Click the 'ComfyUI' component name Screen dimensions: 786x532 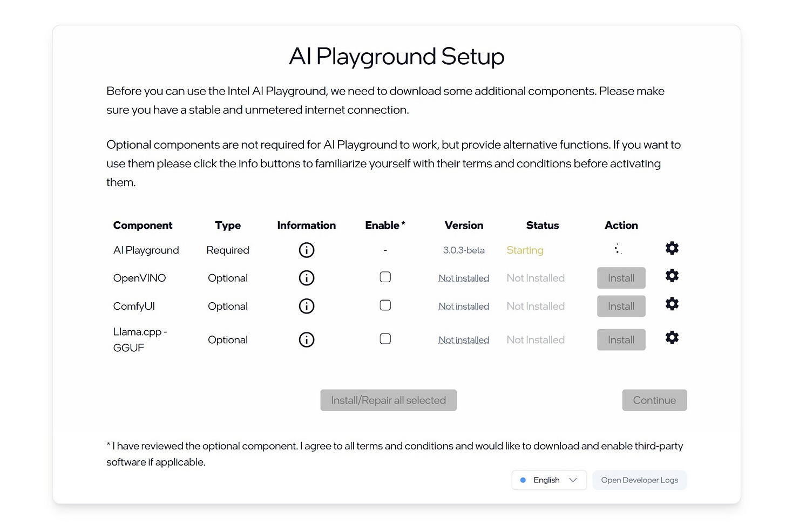tap(134, 306)
